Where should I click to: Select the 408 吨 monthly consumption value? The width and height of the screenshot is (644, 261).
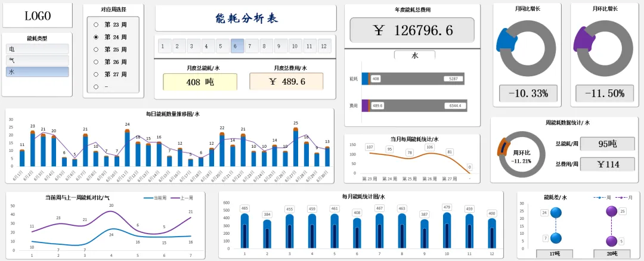coord(200,82)
